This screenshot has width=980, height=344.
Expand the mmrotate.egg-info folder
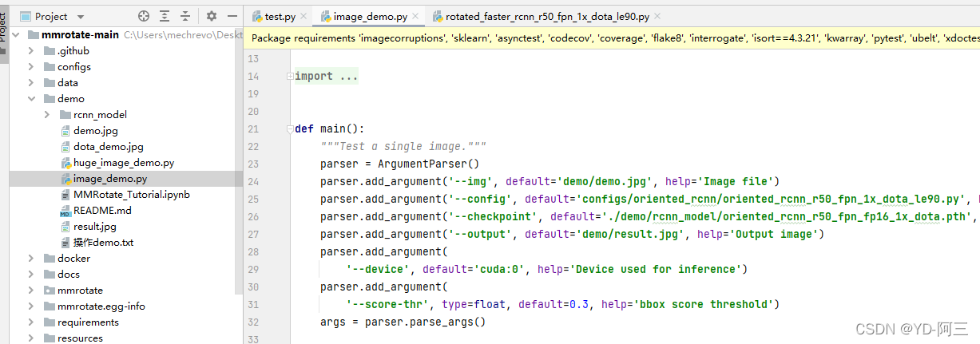pyautogui.click(x=31, y=306)
